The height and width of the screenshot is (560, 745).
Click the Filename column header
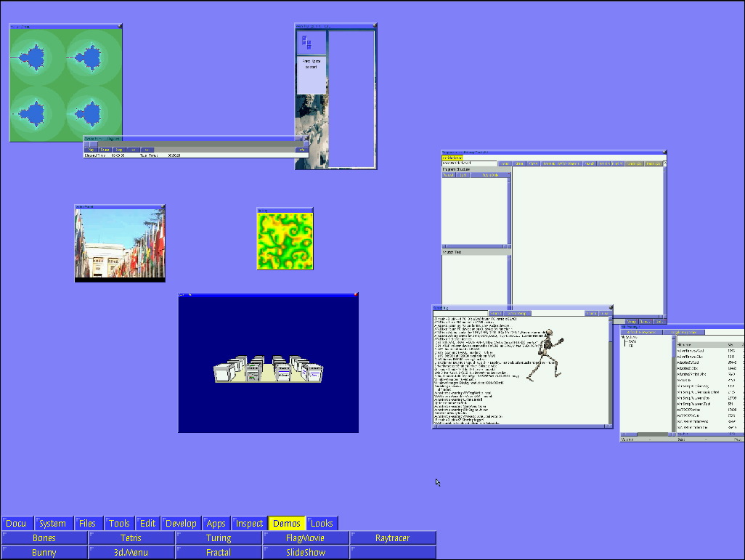684,345
